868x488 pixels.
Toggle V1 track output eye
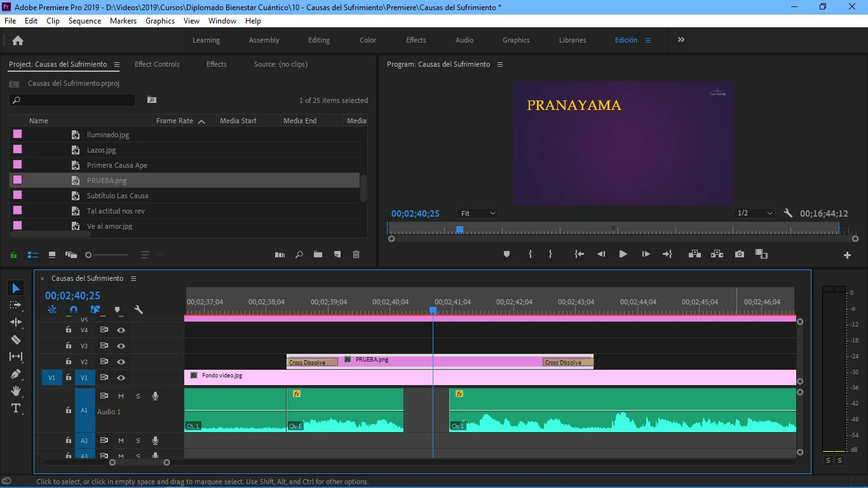[x=121, y=378]
